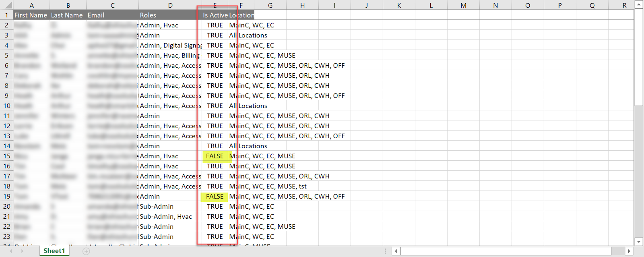Click the highlighted FALSE cell in row 19
The width and height of the screenshot is (644, 257).
[215, 196]
